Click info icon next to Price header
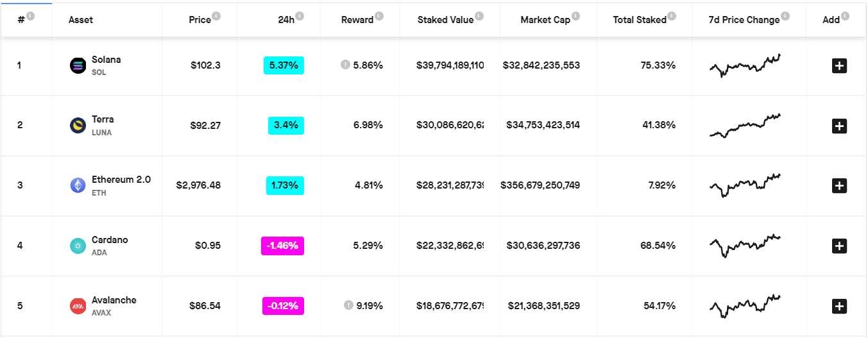868x338 pixels. tap(216, 16)
